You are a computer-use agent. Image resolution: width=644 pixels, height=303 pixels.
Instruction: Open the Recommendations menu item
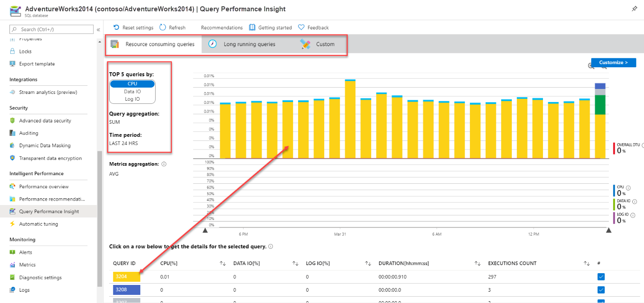(221, 27)
